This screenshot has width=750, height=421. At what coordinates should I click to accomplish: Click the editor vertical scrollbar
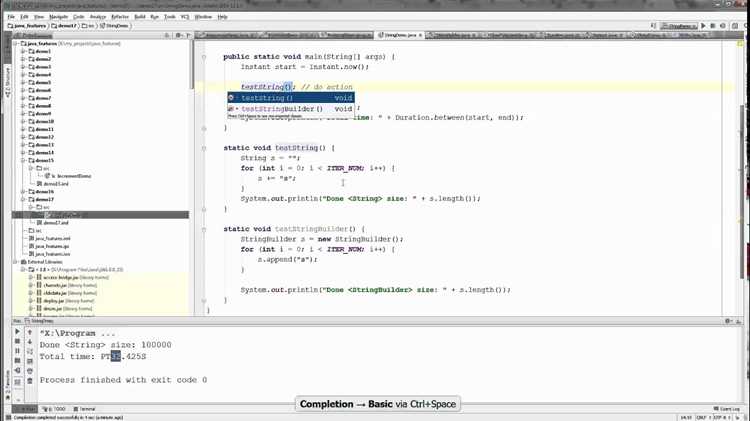coord(743,191)
